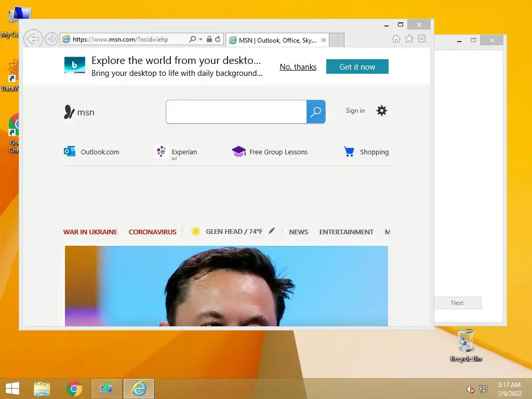Screen dimensions: 532x399
Task: Click the muted volume tray icon
Action: [470, 389]
